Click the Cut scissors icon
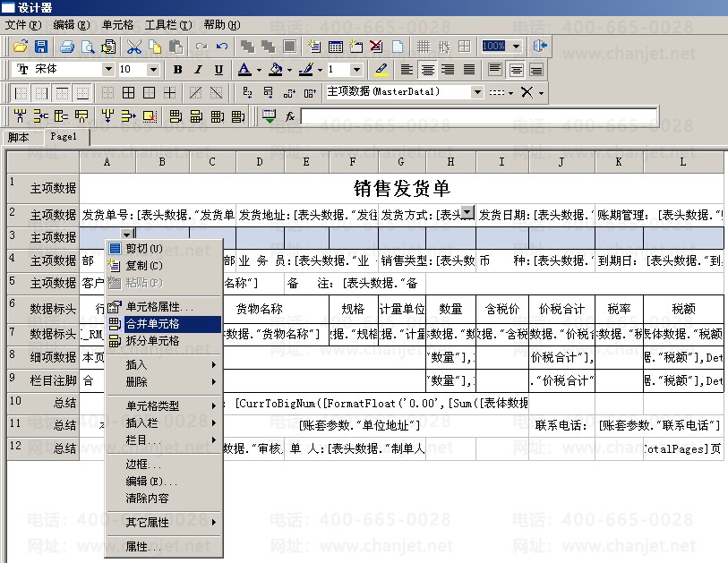Image resolution: width=728 pixels, height=563 pixels. pos(134,47)
